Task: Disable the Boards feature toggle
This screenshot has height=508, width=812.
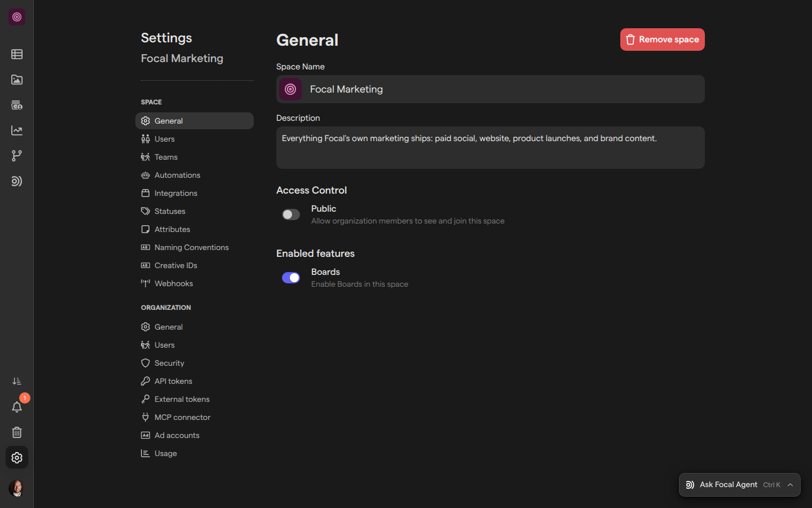Action: coord(291,278)
